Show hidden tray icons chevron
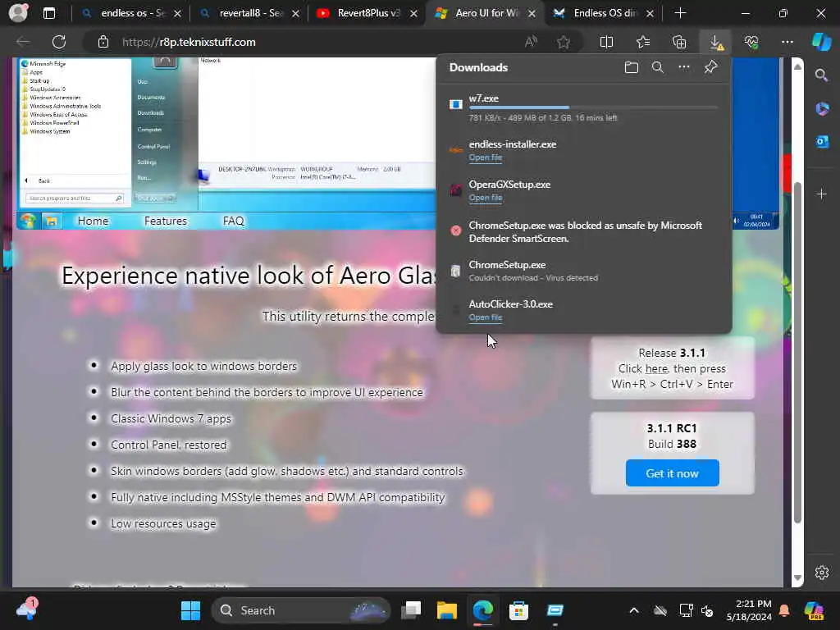The image size is (840, 630). click(x=634, y=610)
